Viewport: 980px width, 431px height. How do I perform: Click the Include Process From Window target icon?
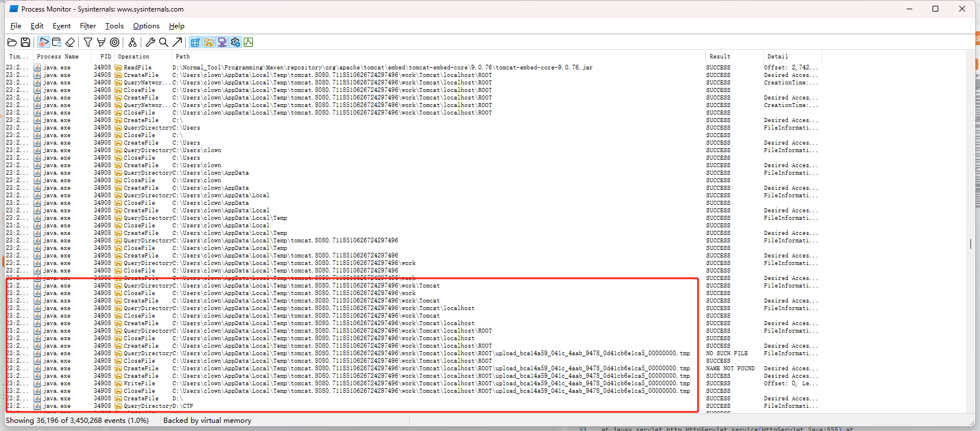pyautogui.click(x=115, y=42)
